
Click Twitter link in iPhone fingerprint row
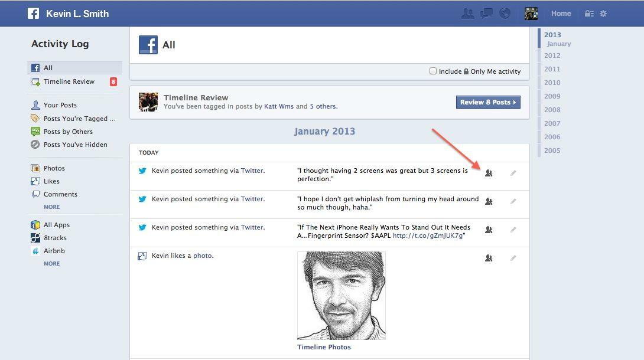click(252, 227)
